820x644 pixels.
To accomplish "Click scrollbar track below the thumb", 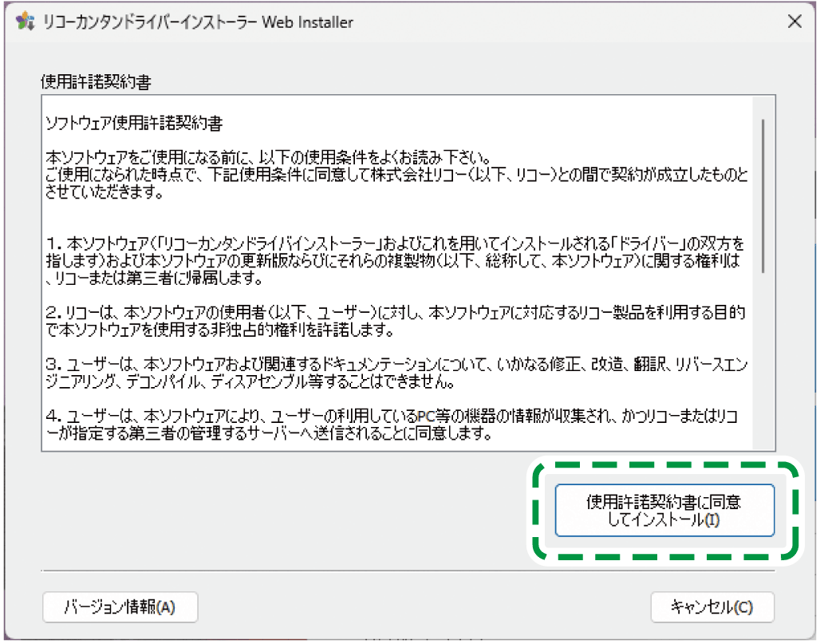I will 763,359.
